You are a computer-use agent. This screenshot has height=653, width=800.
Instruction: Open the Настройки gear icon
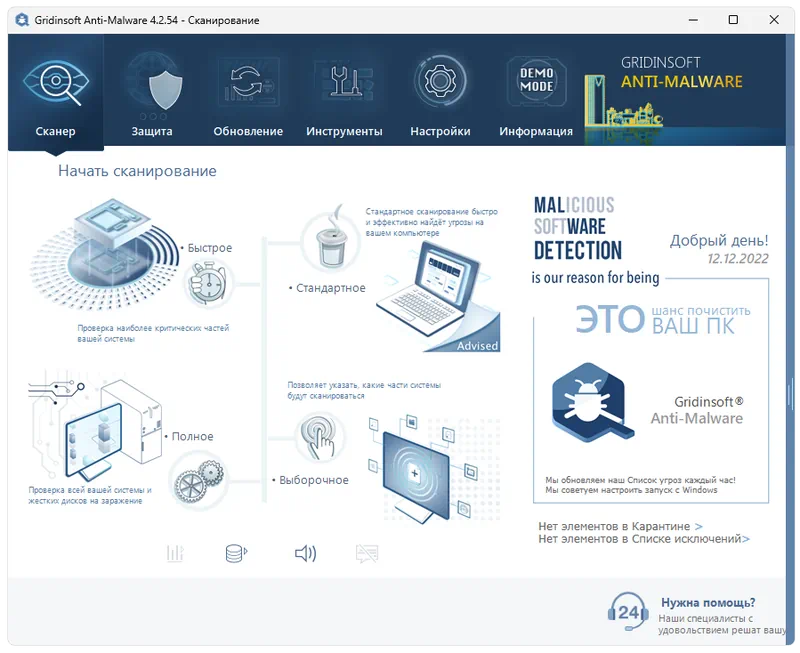[x=440, y=81]
